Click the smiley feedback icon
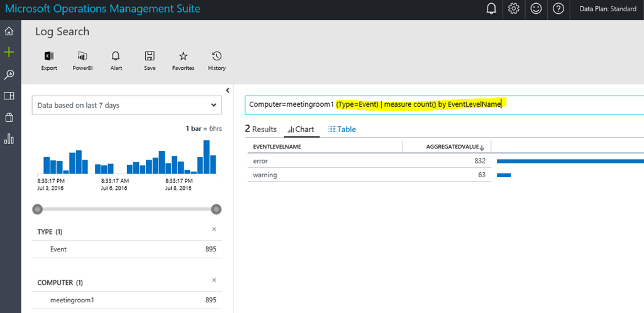The image size is (644, 313). (x=536, y=9)
